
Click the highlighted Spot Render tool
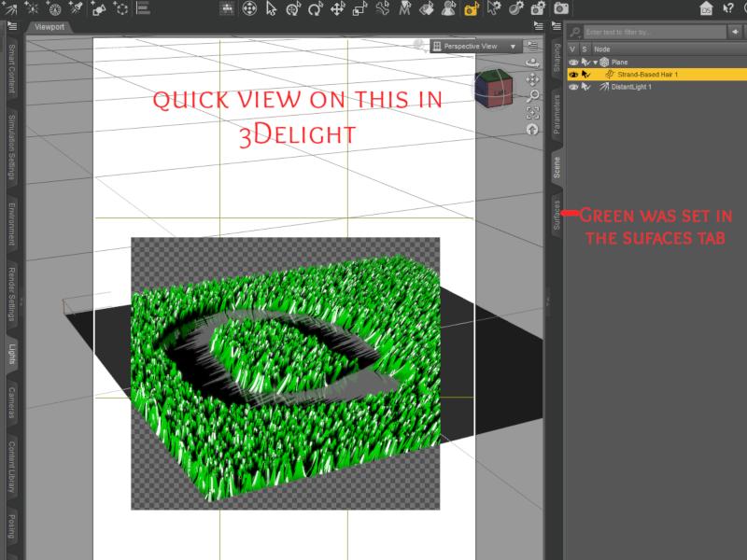pos(472,8)
